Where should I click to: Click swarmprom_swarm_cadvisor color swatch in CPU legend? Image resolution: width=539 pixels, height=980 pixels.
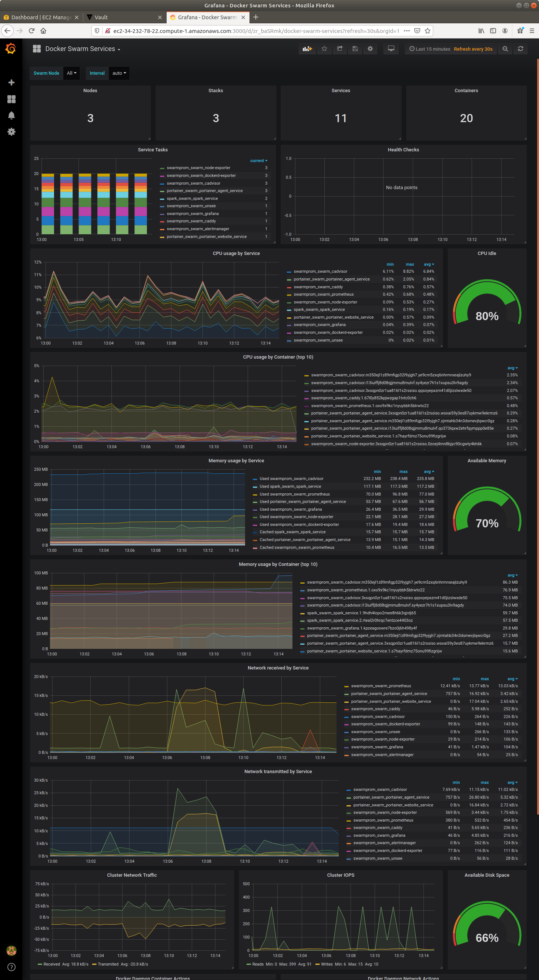(x=289, y=272)
